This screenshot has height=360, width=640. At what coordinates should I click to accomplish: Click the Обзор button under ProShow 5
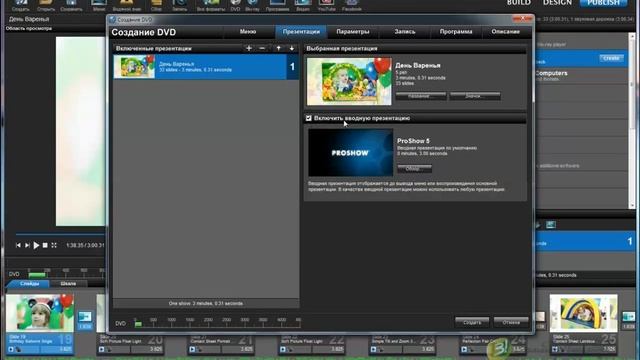coord(414,168)
